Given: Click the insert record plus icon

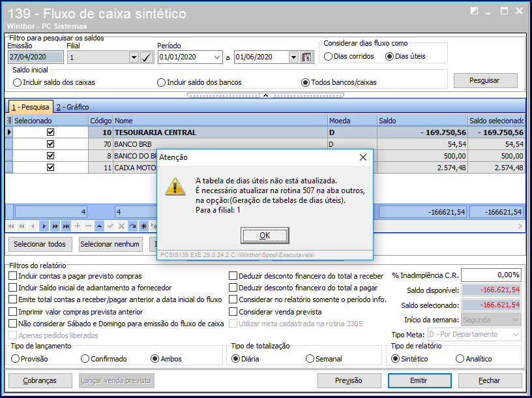Looking at the screenshot, I should pos(78,226).
